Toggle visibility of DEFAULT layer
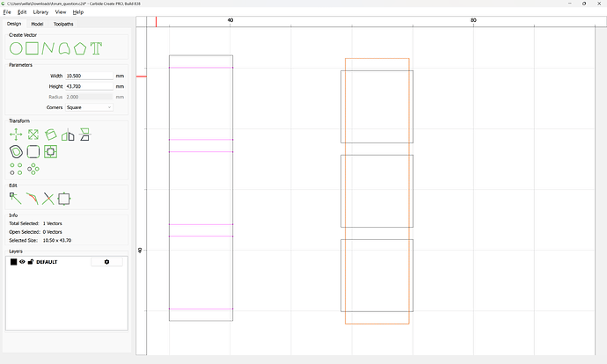The height and width of the screenshot is (364, 607). point(23,262)
